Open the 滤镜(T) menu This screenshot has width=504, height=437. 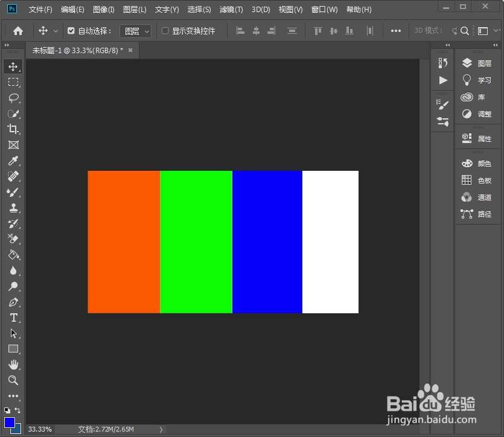(231, 10)
